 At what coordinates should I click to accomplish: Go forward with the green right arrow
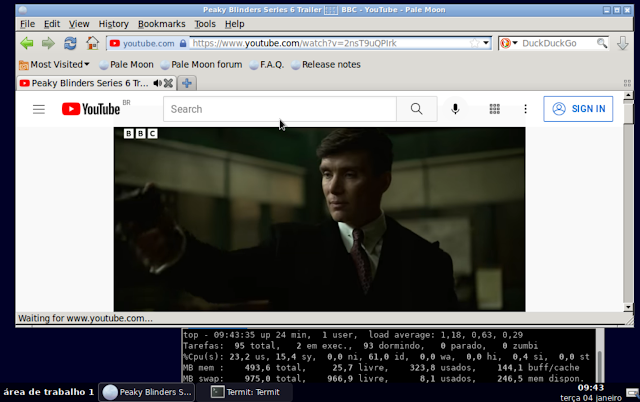click(48, 43)
